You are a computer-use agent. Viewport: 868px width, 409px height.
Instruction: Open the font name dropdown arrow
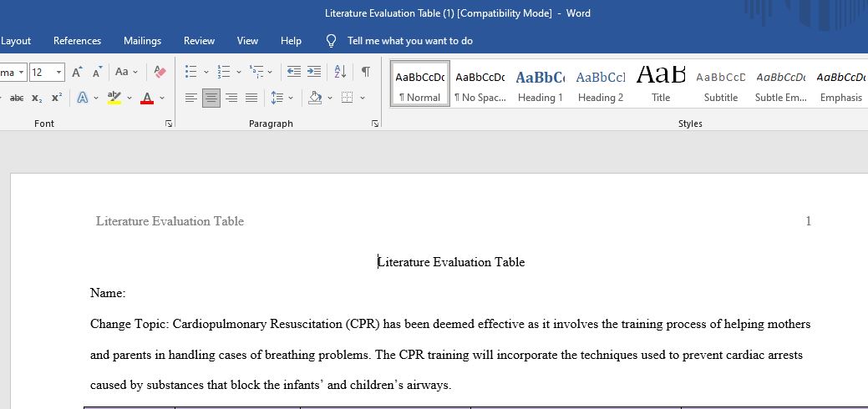pos(21,72)
